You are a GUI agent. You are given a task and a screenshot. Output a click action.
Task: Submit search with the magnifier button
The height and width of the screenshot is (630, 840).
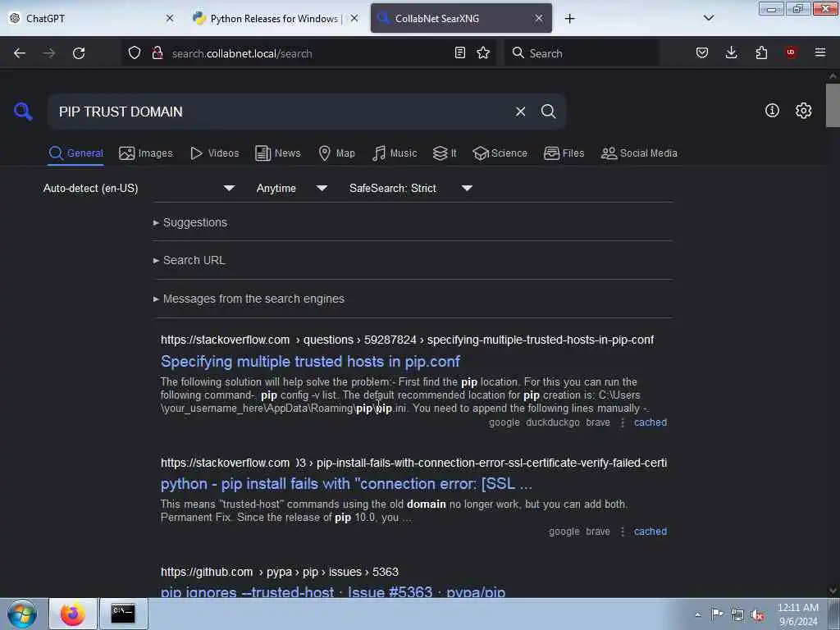[x=548, y=112]
